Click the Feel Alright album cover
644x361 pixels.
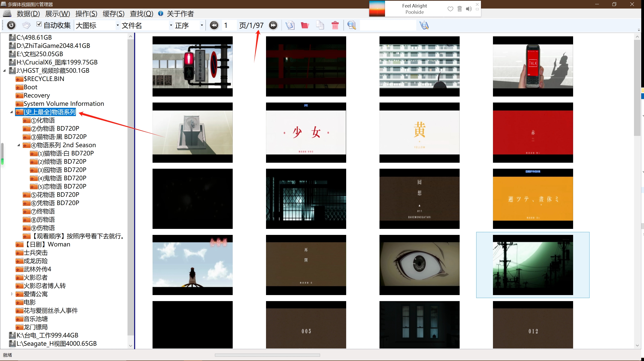click(x=377, y=9)
